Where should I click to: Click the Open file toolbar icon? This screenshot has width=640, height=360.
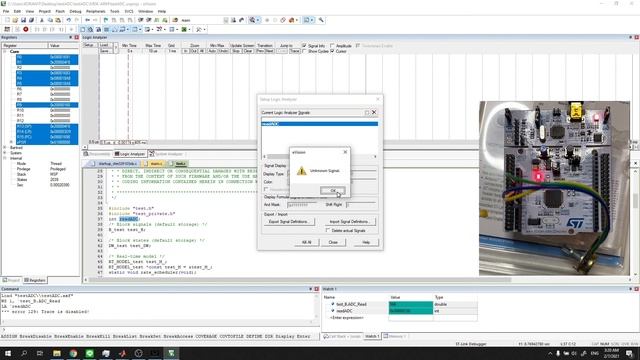pos(15,20)
